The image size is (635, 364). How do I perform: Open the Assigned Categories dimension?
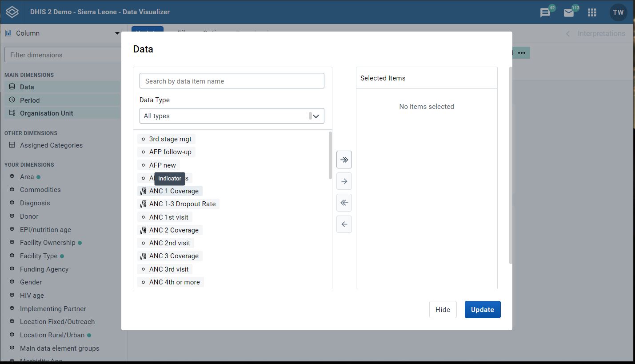[x=51, y=145]
